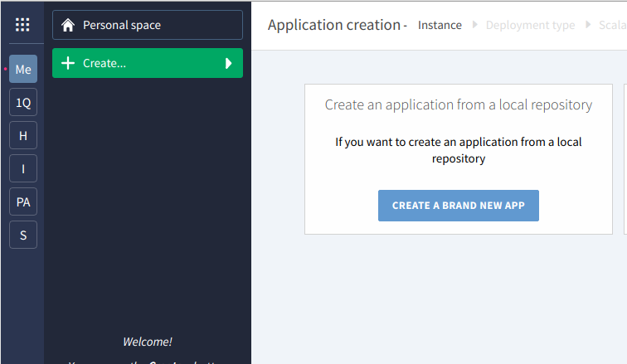Open the apps grid menu icon
This screenshot has height=364, width=627.
[x=22, y=25]
